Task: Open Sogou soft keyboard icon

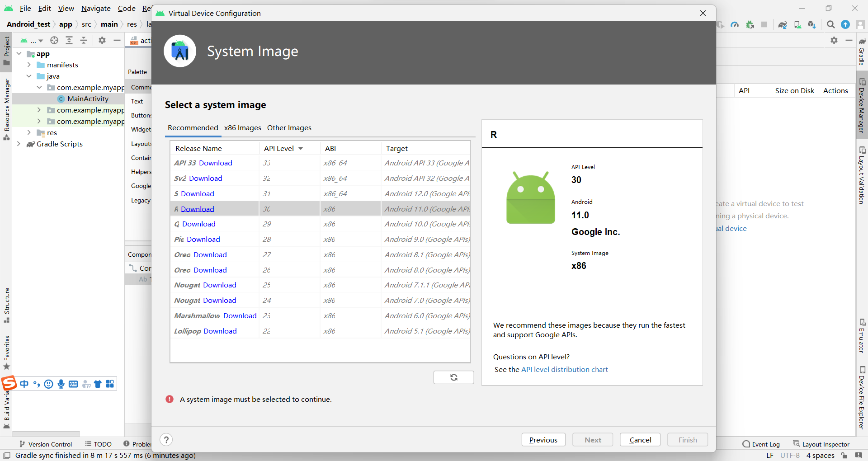Action: pyautogui.click(x=73, y=384)
